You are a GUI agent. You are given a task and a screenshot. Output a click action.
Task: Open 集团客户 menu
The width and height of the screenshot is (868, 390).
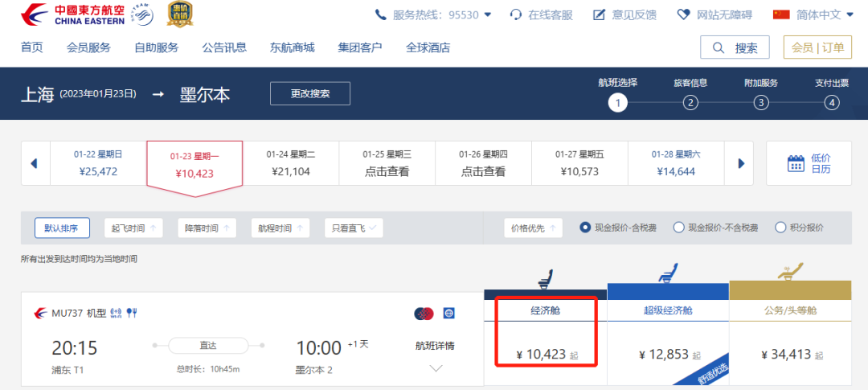[x=360, y=47]
